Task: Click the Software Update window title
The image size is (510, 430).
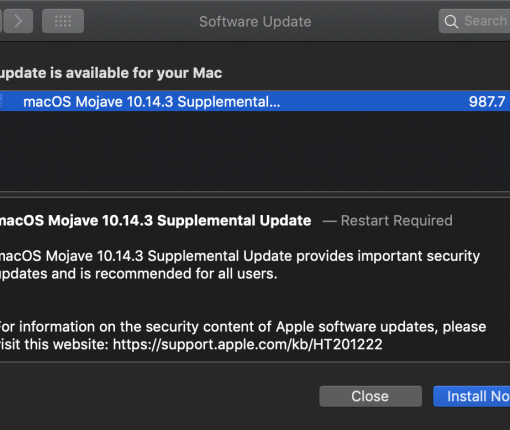Action: 255,22
